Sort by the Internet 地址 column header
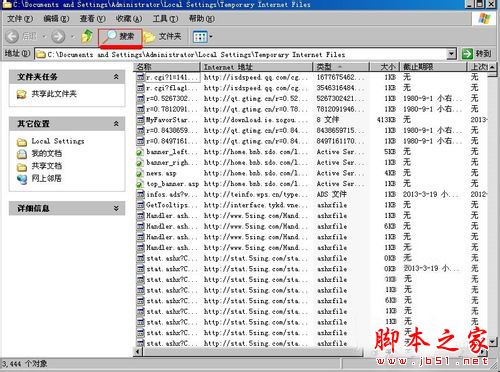The image size is (500, 372). pos(257,67)
